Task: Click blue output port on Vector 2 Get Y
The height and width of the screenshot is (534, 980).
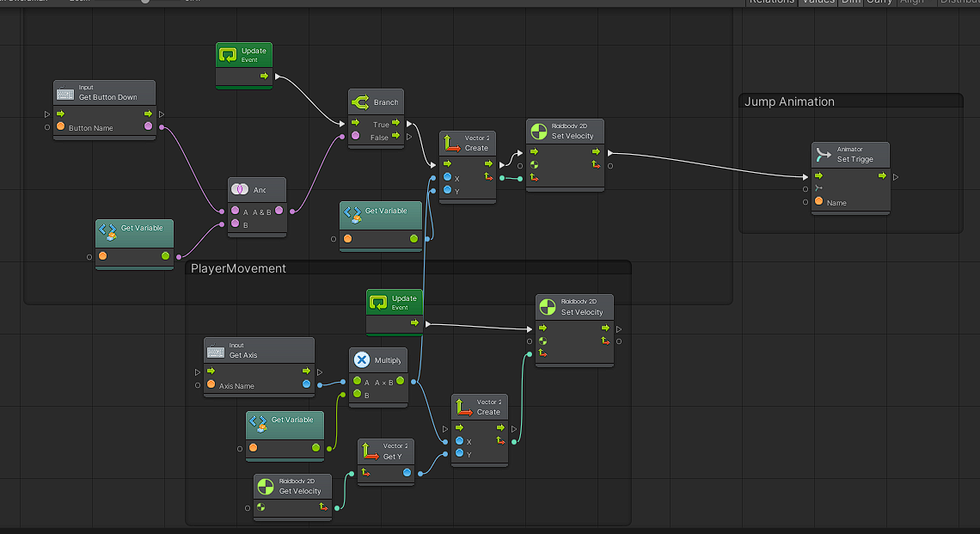Action: [407, 473]
